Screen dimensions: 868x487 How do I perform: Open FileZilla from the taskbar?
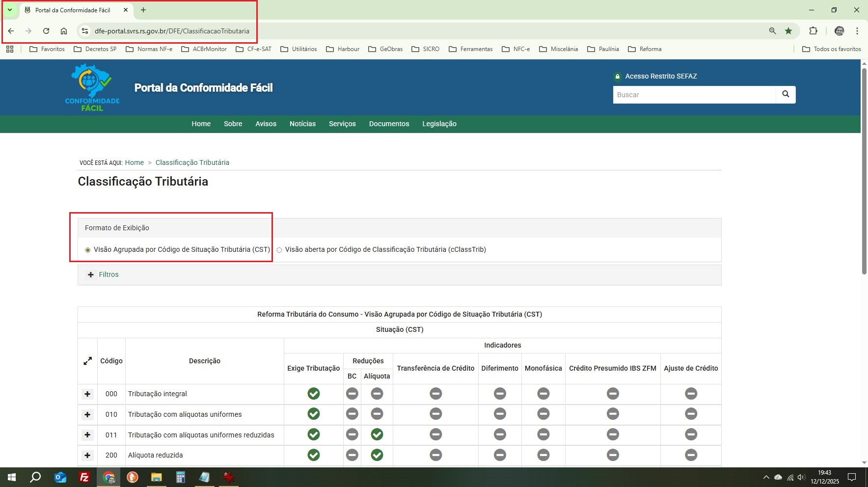click(x=84, y=477)
